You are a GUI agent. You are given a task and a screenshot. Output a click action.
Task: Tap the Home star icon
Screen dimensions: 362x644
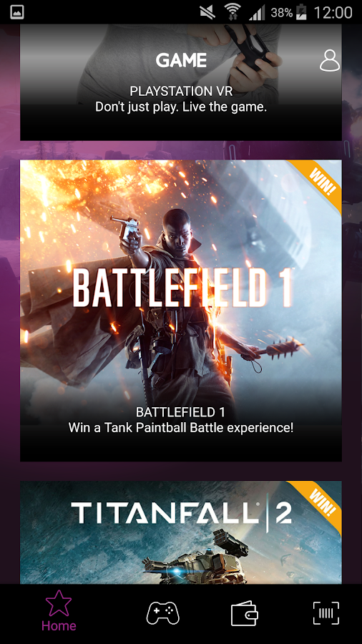pyautogui.click(x=59, y=603)
